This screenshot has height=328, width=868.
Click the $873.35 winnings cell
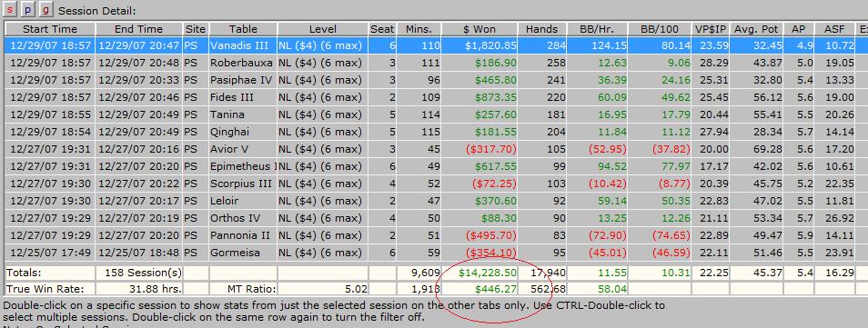pyautogui.click(x=479, y=97)
